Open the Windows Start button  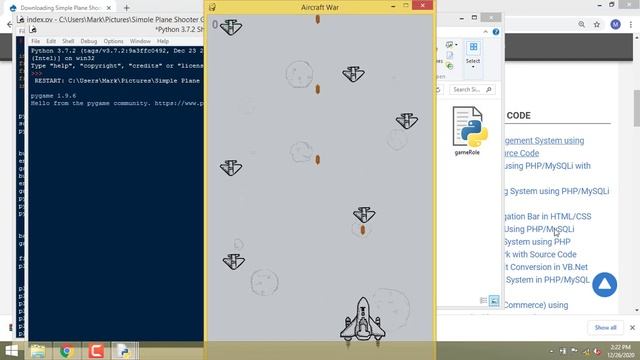[x=11, y=351]
